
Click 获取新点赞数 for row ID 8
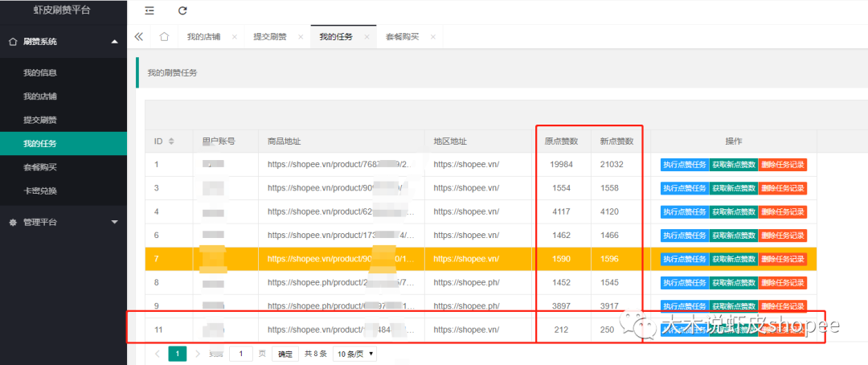tap(734, 282)
